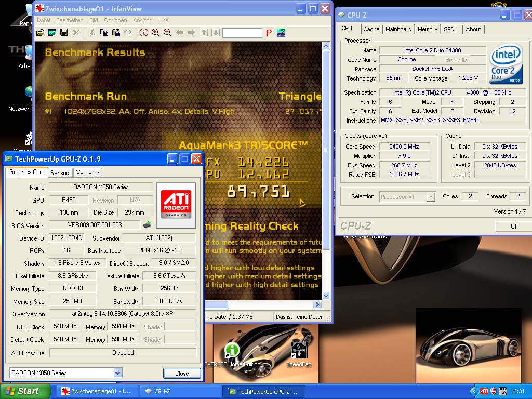Open the Ansicht menu

(x=142, y=20)
